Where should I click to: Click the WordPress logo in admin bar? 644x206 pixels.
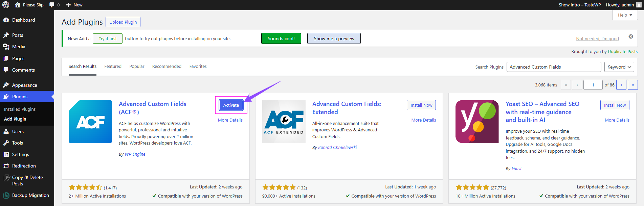coord(6,5)
